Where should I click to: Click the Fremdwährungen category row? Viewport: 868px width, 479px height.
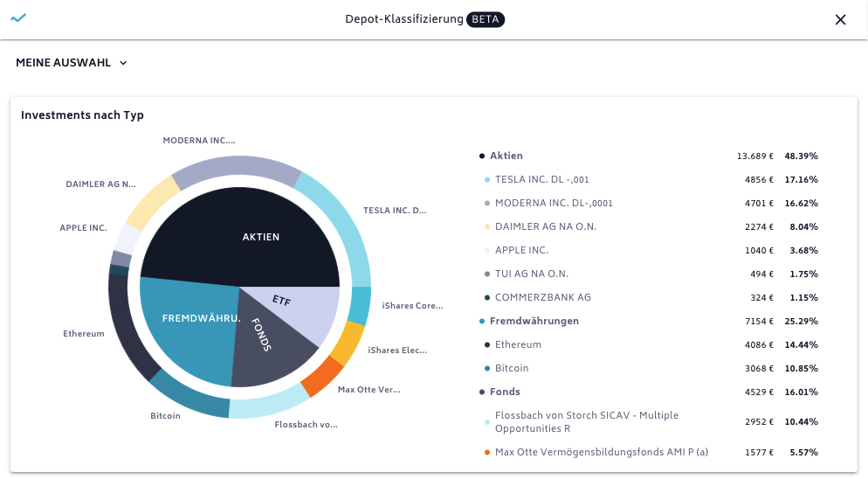[x=534, y=321]
